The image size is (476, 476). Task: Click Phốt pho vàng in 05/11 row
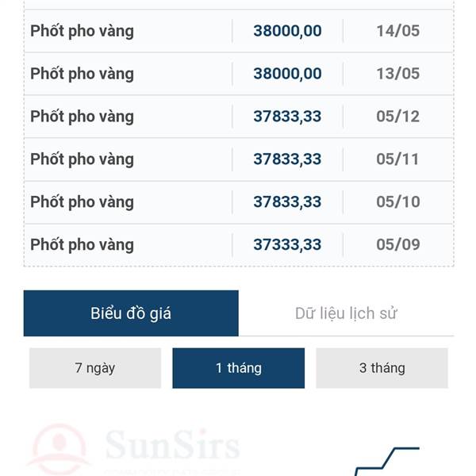coord(82,159)
